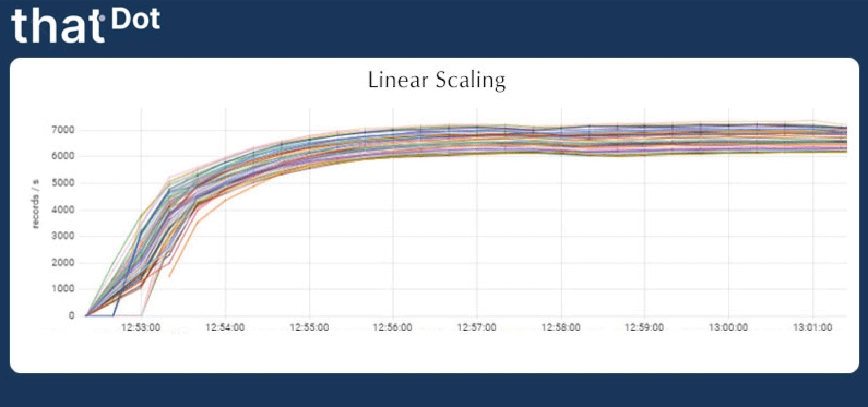Viewport: 868px width, 407px height.
Task: Select the 4000 y-axis value
Action: point(64,210)
